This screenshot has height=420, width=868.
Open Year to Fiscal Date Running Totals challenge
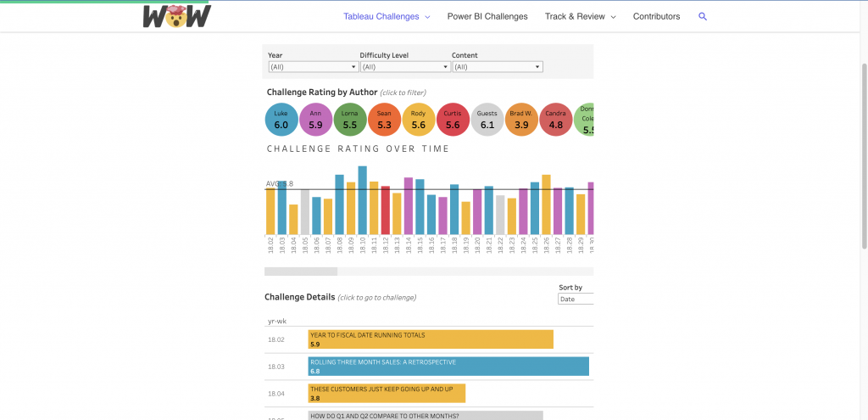click(431, 339)
